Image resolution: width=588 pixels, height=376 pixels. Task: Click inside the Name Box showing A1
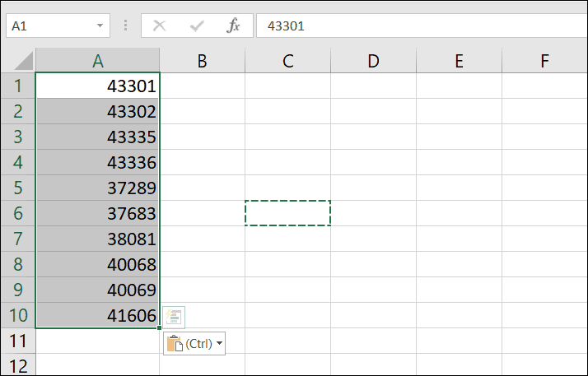tap(49, 26)
